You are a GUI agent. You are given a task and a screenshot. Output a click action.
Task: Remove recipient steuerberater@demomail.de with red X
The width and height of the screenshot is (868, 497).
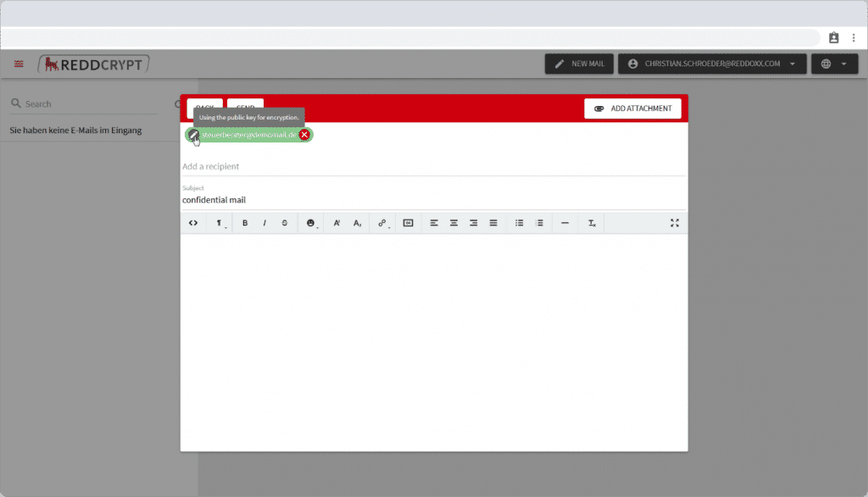point(304,135)
